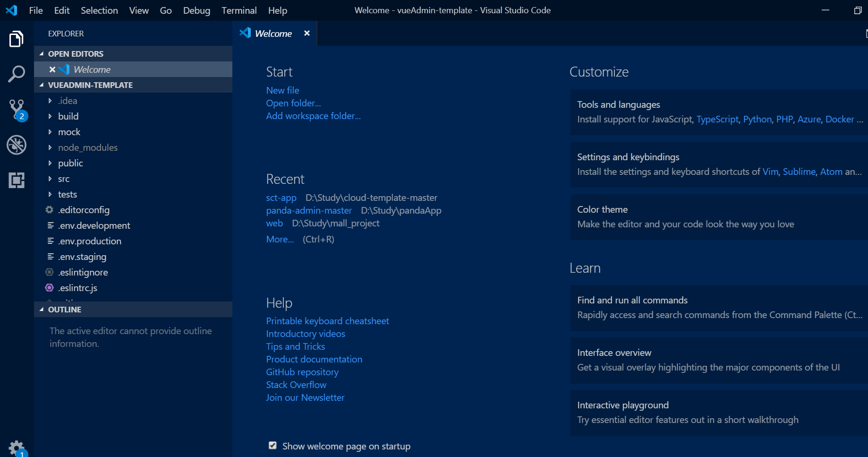
Task: Open the Interface overview card
Action: (719, 360)
